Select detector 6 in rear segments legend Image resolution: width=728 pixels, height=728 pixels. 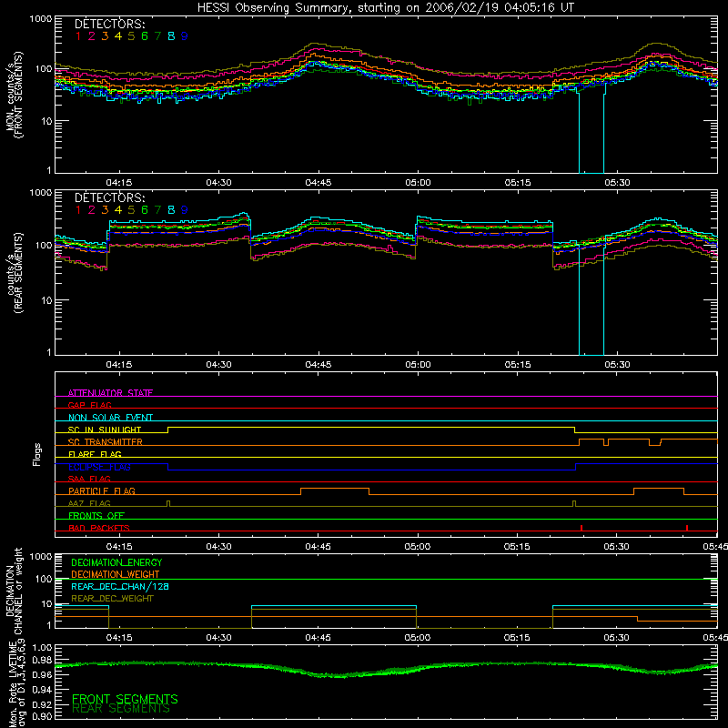145,210
